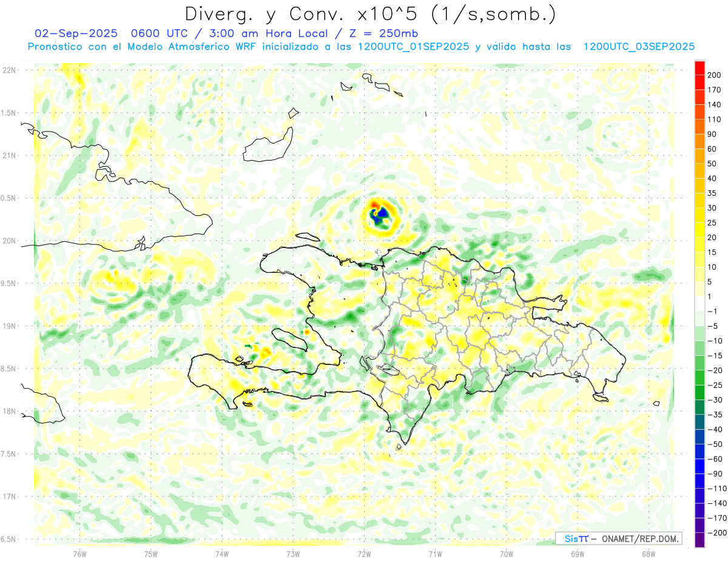Click the '18N' latitude label

tap(8, 411)
